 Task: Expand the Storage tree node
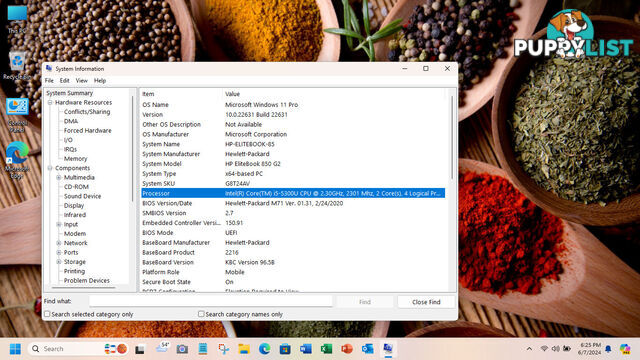59,262
